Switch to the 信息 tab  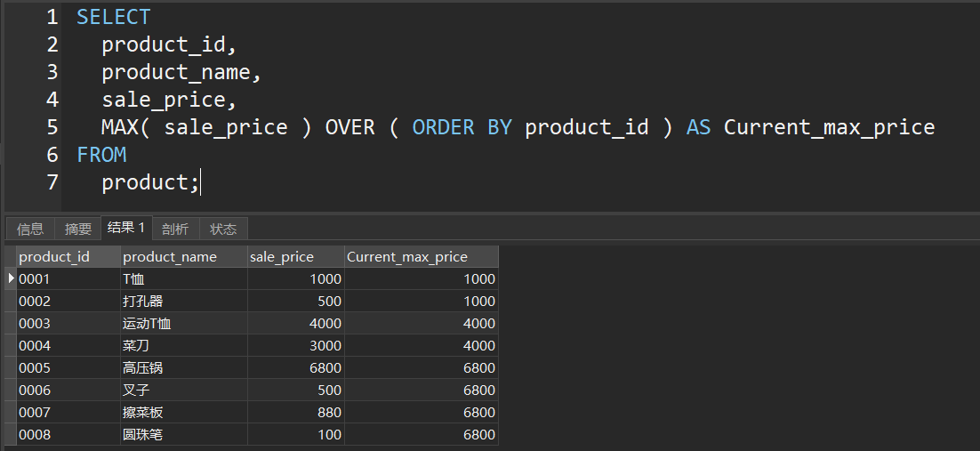coord(30,229)
